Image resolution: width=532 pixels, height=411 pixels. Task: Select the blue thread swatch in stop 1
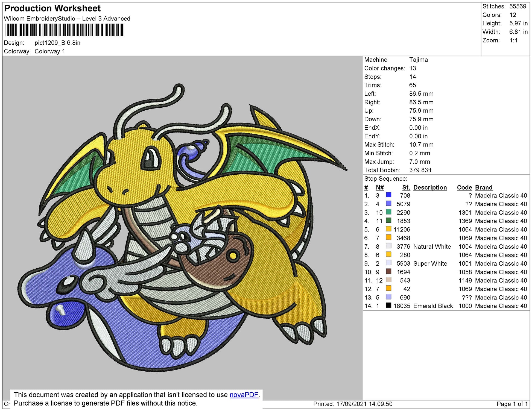click(x=389, y=196)
